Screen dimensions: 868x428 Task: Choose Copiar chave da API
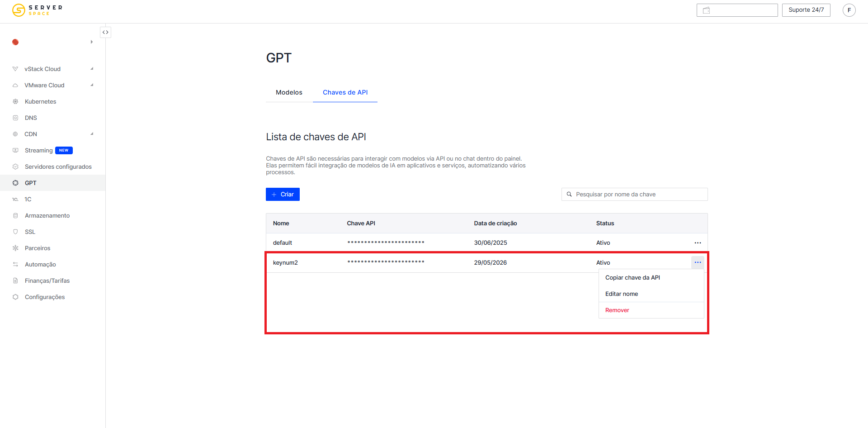[651, 278]
